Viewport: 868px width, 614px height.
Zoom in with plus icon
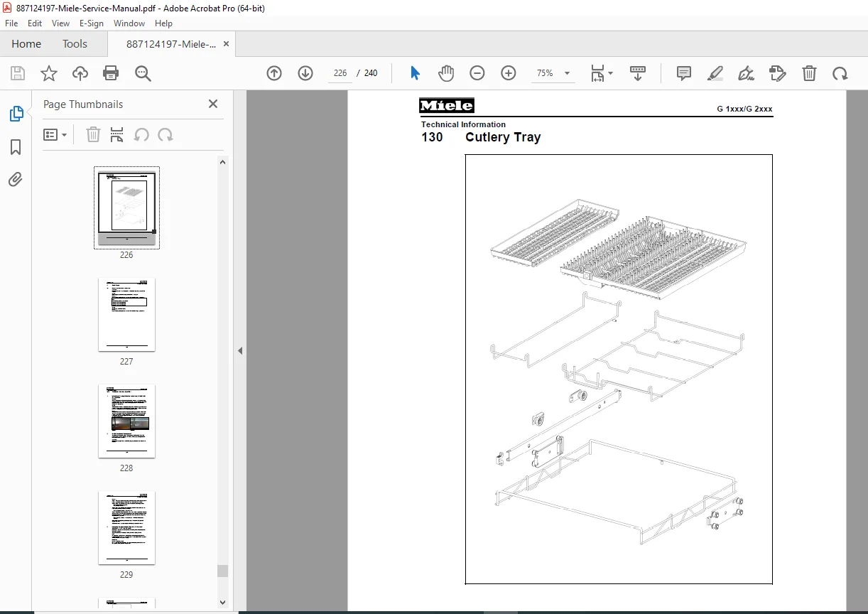tap(509, 73)
